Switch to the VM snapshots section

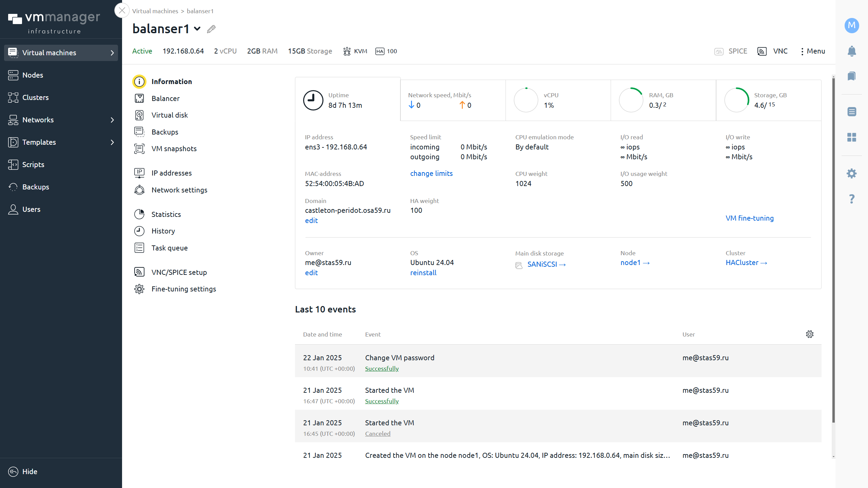point(174,149)
